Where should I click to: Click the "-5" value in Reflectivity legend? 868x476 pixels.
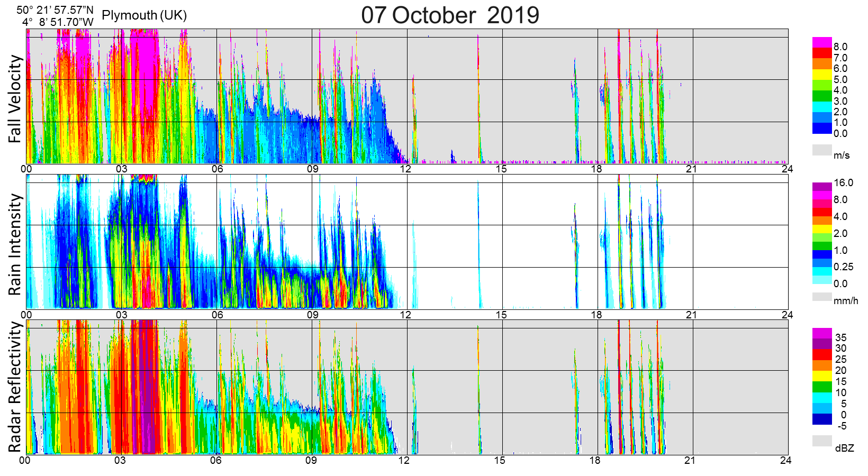(842, 426)
